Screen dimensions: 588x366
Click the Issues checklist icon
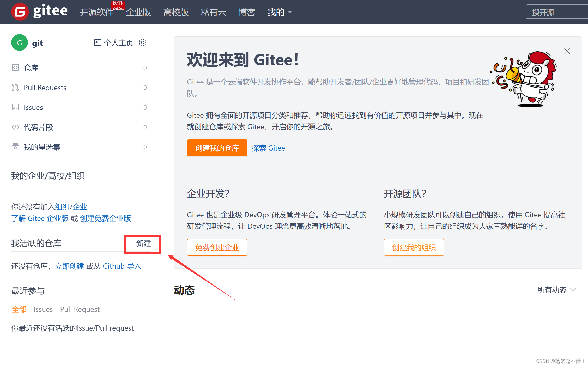tap(15, 107)
